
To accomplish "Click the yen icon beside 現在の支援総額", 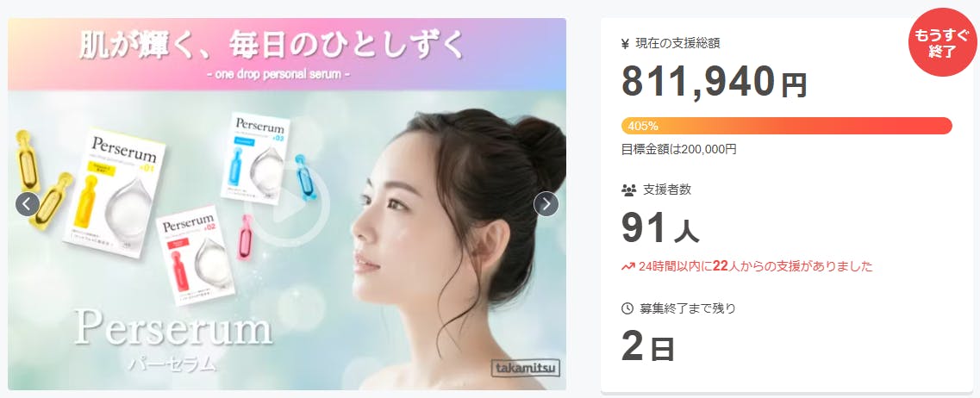I will (626, 44).
